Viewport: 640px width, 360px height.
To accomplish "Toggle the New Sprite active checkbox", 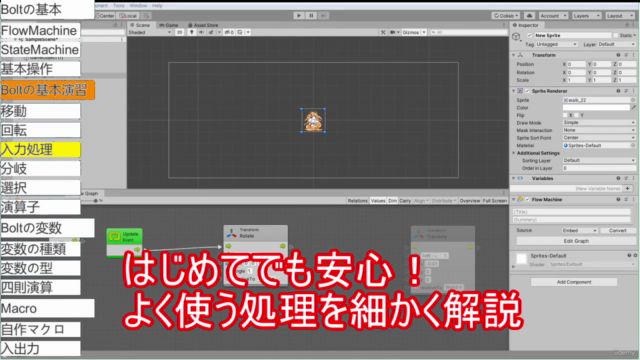I will 529,36.
